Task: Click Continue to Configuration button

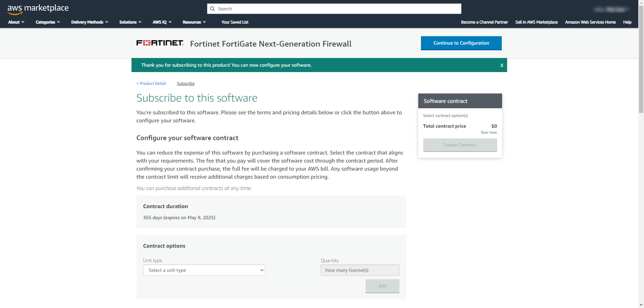Action: 461,43
